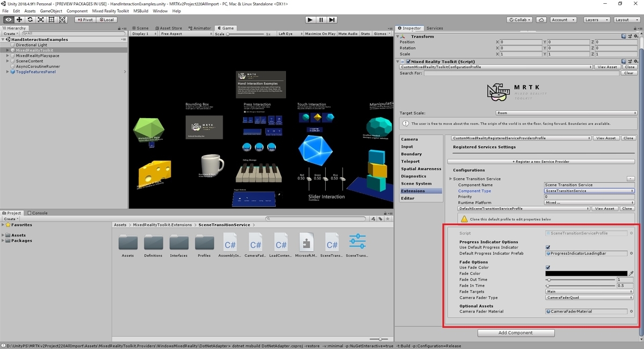Open the Layout dropdown
The width and height of the screenshot is (644, 349).
[x=626, y=19]
